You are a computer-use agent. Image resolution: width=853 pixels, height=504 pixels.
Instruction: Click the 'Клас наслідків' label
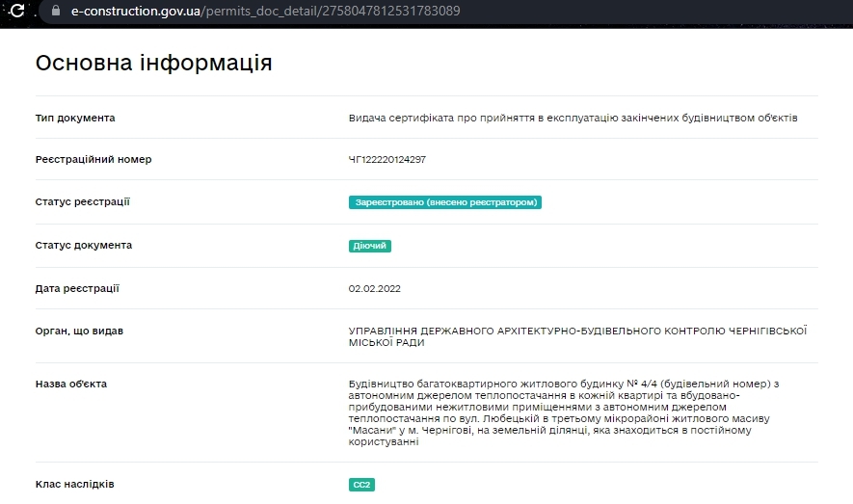click(x=74, y=484)
